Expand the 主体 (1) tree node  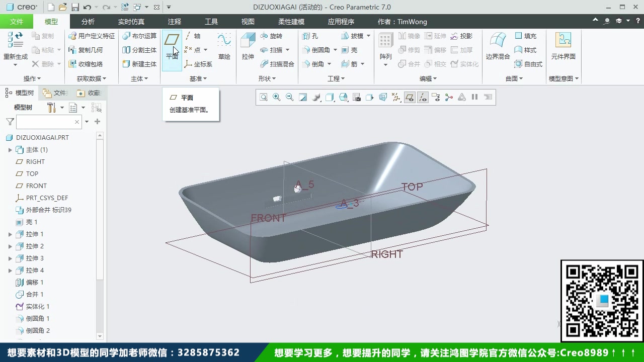(x=10, y=149)
